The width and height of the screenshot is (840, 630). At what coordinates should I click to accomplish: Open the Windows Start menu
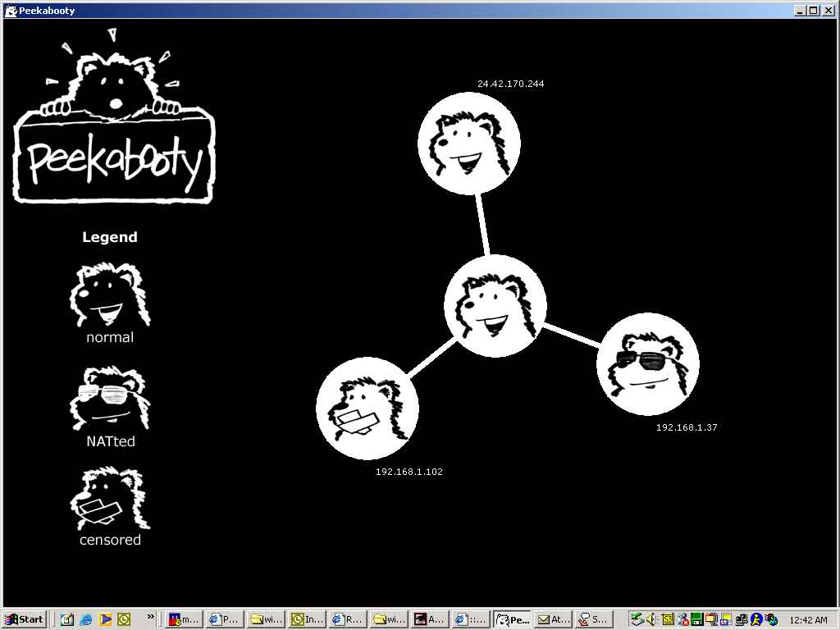[25, 619]
